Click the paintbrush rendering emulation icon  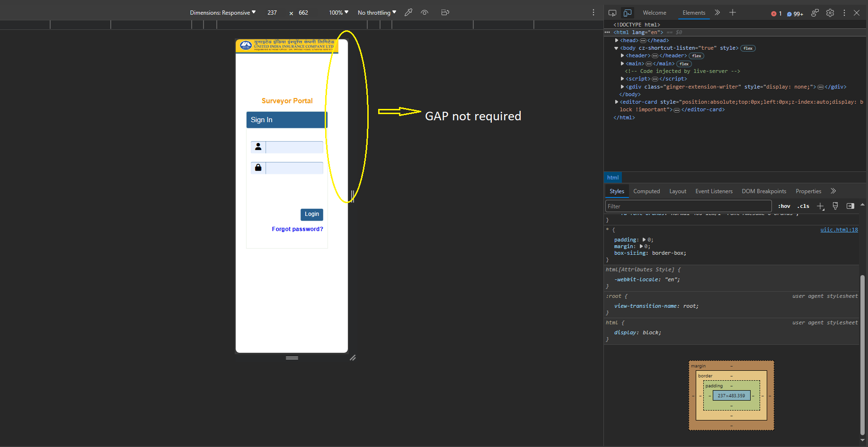coord(835,206)
